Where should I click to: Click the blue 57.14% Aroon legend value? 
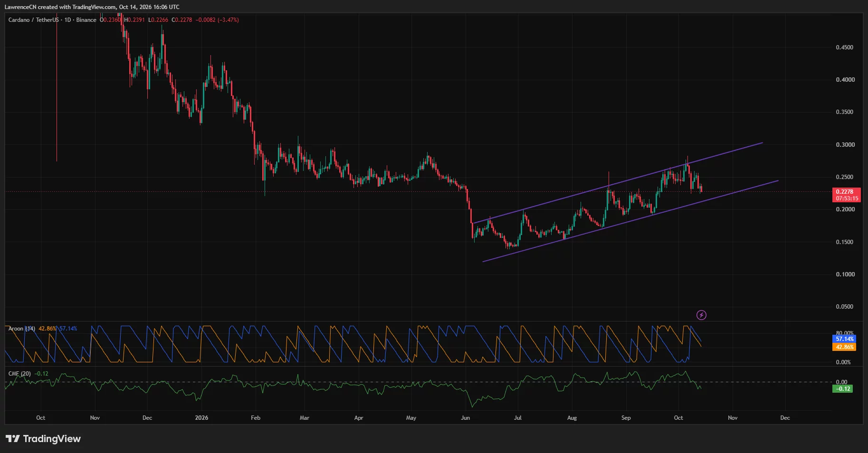click(68, 329)
